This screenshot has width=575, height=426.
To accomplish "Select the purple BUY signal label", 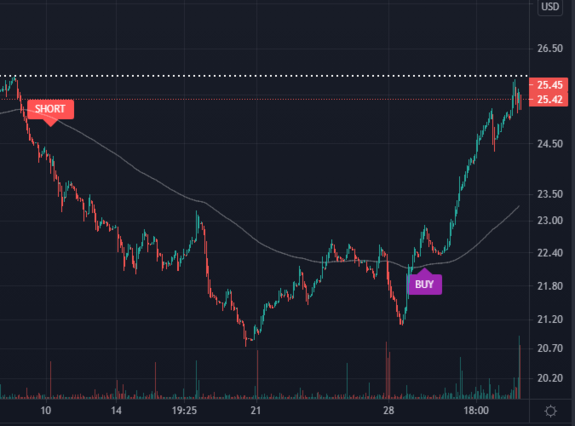I will (425, 284).
